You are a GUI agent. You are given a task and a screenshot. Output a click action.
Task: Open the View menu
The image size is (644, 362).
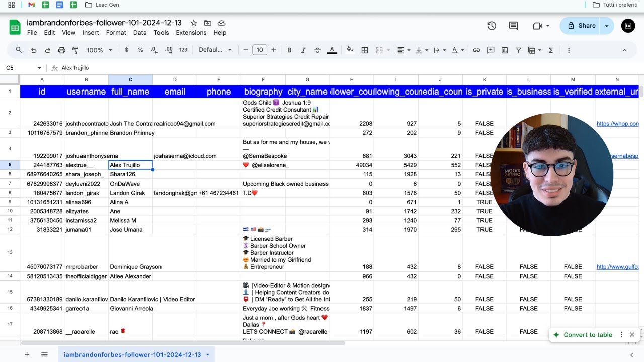point(68,33)
